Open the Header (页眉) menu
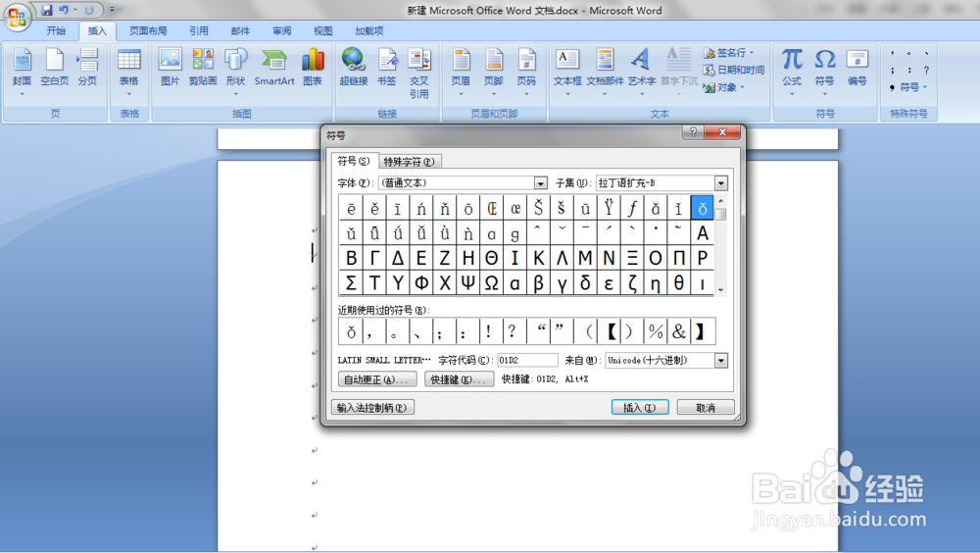980x553 pixels. (x=461, y=72)
